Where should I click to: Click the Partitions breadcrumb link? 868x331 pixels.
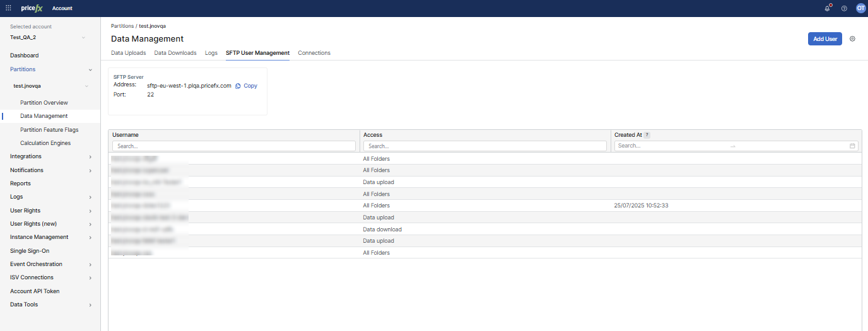pos(122,26)
